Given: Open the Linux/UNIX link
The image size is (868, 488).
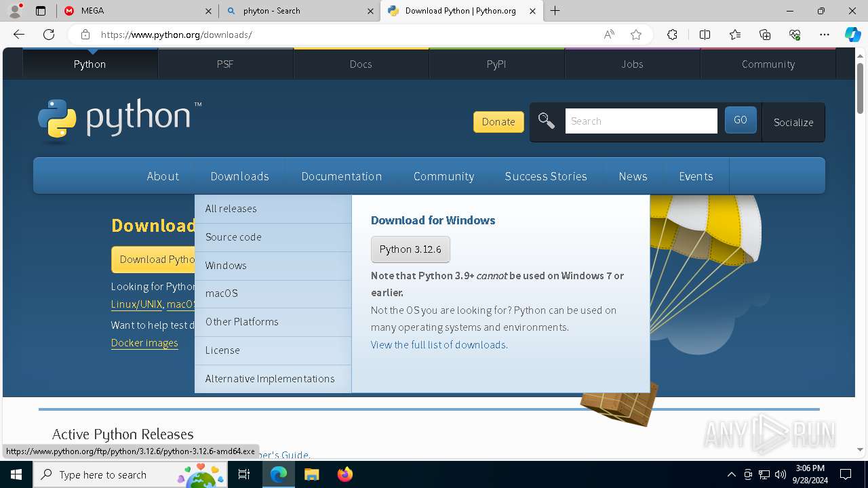Looking at the screenshot, I should tap(136, 304).
